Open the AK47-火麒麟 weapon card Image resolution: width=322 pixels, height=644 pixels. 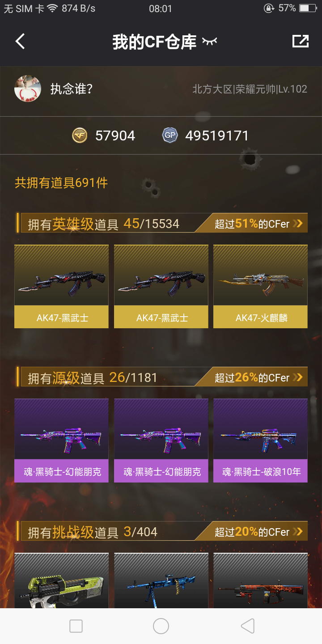[x=260, y=287]
